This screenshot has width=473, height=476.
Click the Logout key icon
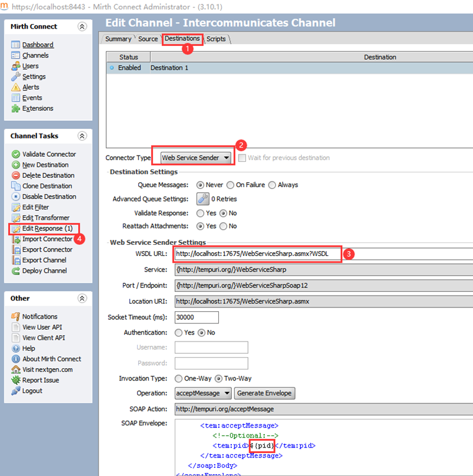point(15,390)
